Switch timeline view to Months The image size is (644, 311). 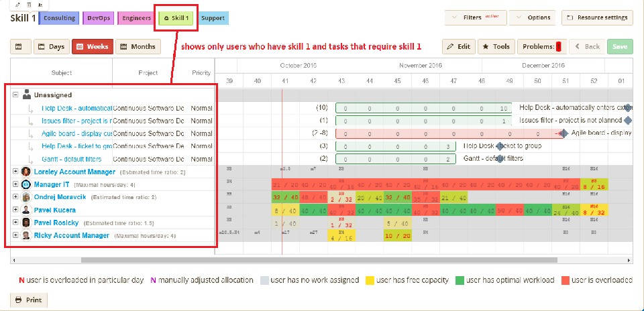tap(138, 47)
